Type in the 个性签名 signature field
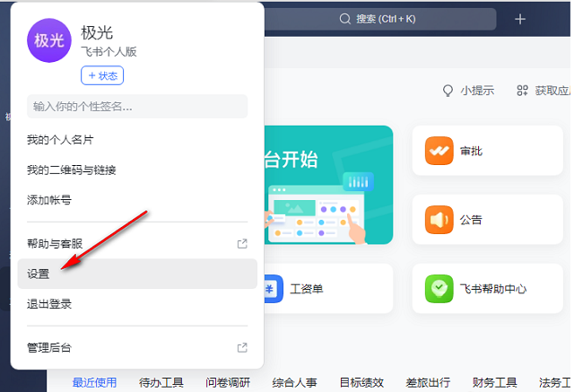The width and height of the screenshot is (583, 392). point(136,107)
